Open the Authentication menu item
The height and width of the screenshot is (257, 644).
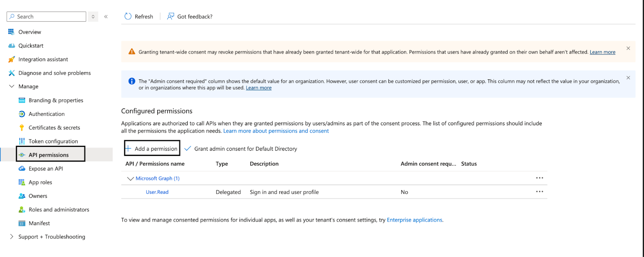coord(46,114)
